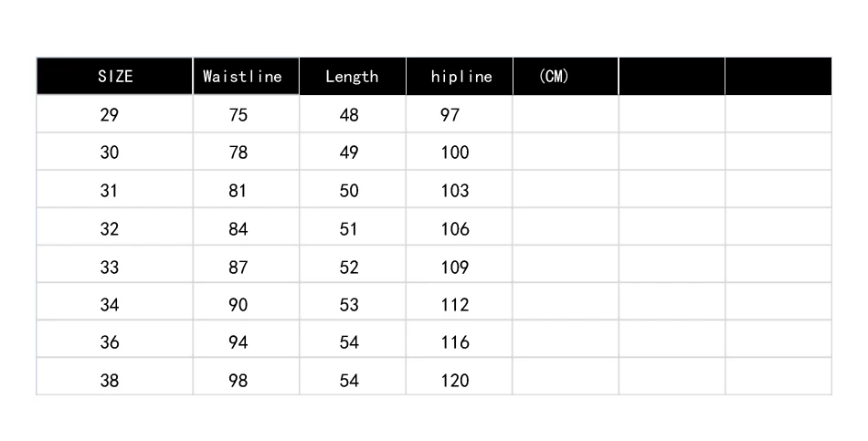Image resolution: width=868 pixels, height=441 pixels.
Task: Click the size 30 cell
Action: click(x=110, y=152)
